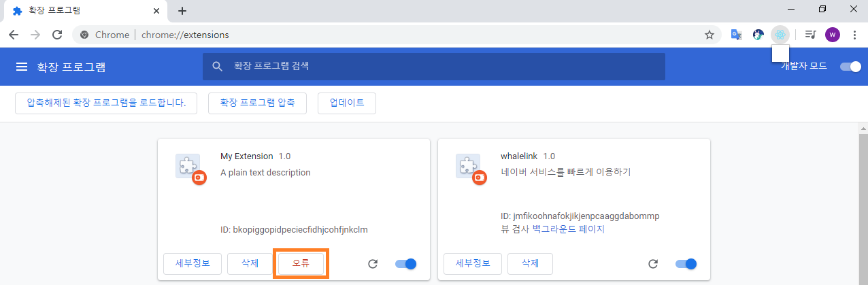This screenshot has width=868, height=285.
Task: Open 세부정보 for whalelink
Action: (473, 263)
